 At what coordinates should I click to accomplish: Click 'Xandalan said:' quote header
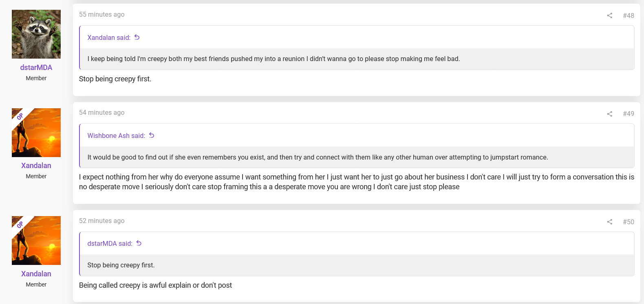tap(109, 37)
